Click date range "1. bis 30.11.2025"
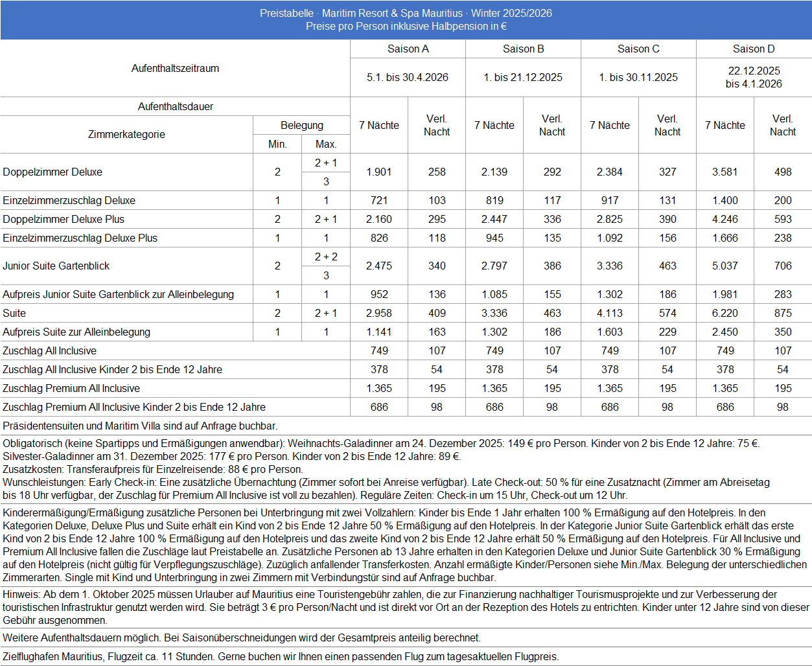Viewport: 812px width, 666px height. [x=638, y=77]
